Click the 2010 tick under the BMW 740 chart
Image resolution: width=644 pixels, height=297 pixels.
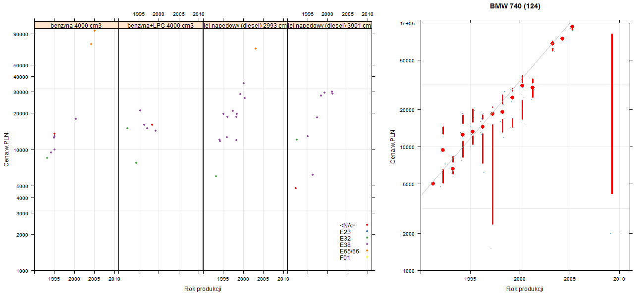[619, 280]
